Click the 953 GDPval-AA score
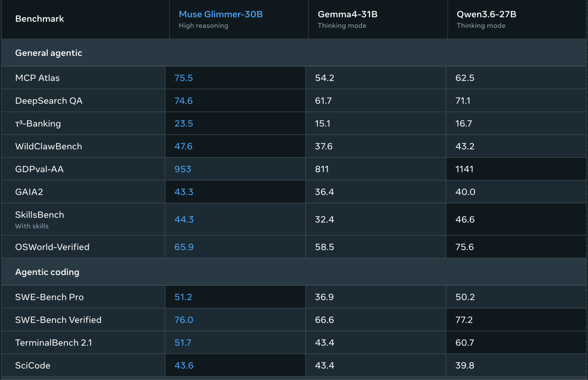Image resolution: width=588 pixels, height=380 pixels. tap(183, 169)
